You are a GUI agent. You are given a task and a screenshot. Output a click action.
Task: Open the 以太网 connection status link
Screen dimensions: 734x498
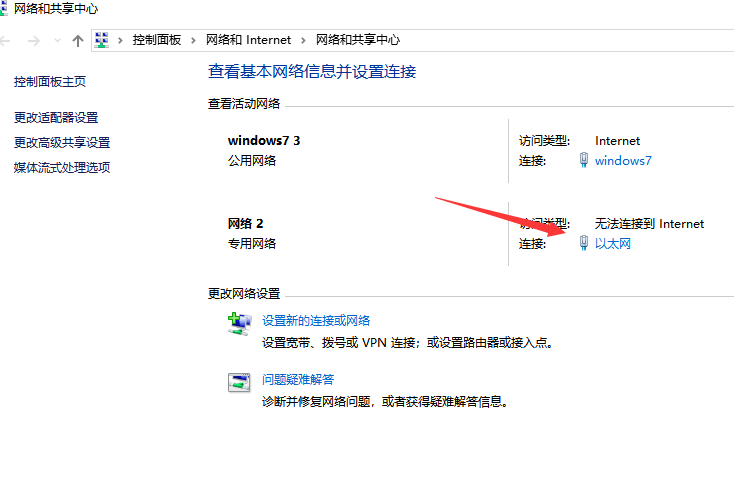(613, 243)
